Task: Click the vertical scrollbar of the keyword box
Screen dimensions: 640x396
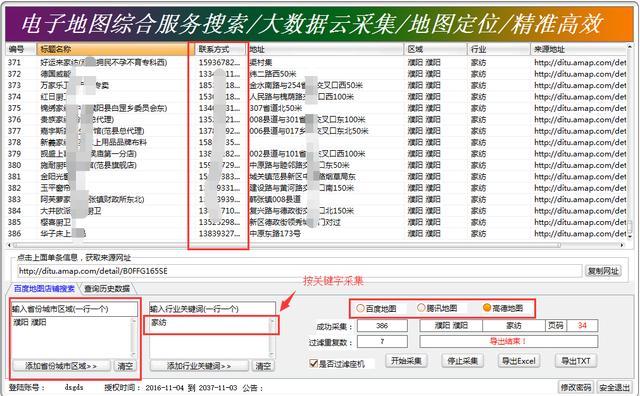Action: click(272, 337)
